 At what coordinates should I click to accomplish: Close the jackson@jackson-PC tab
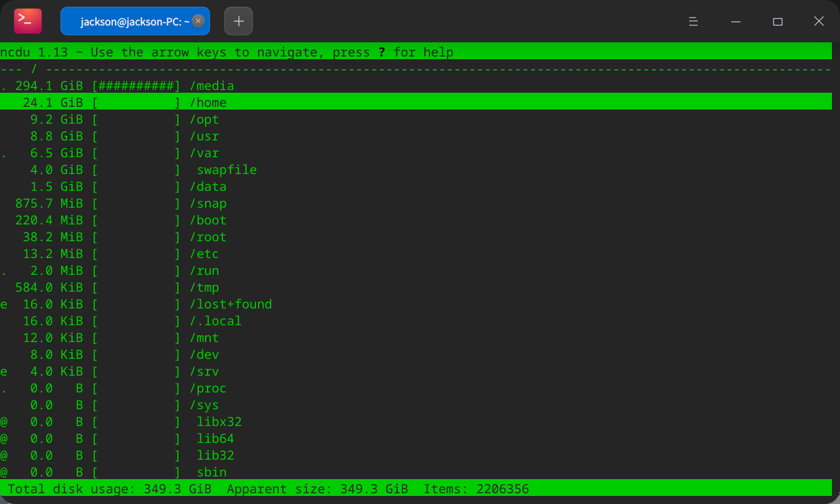(x=198, y=21)
